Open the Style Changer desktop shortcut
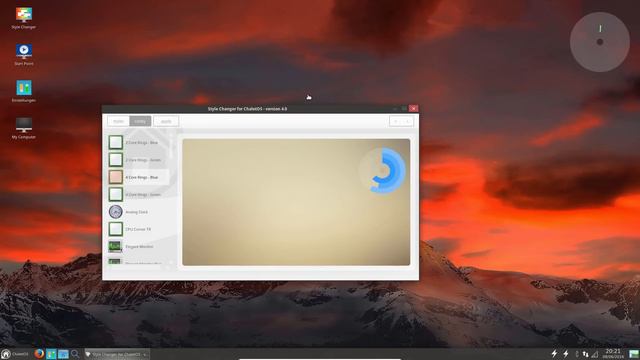640x360 pixels. pos(24,18)
